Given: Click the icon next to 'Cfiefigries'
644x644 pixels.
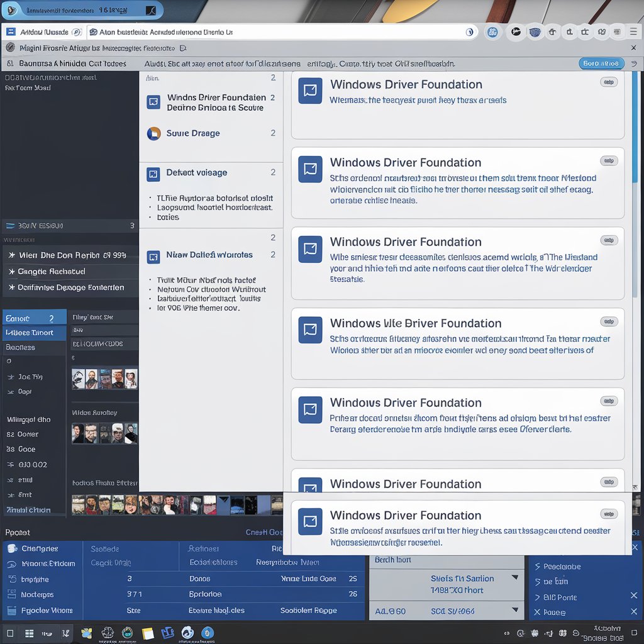Looking at the screenshot, I should pos(13,548).
